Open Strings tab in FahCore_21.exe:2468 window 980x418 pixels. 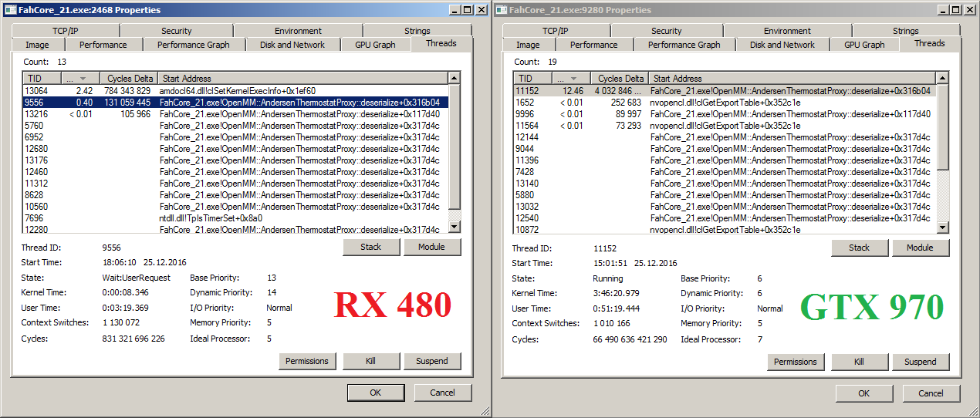(417, 31)
